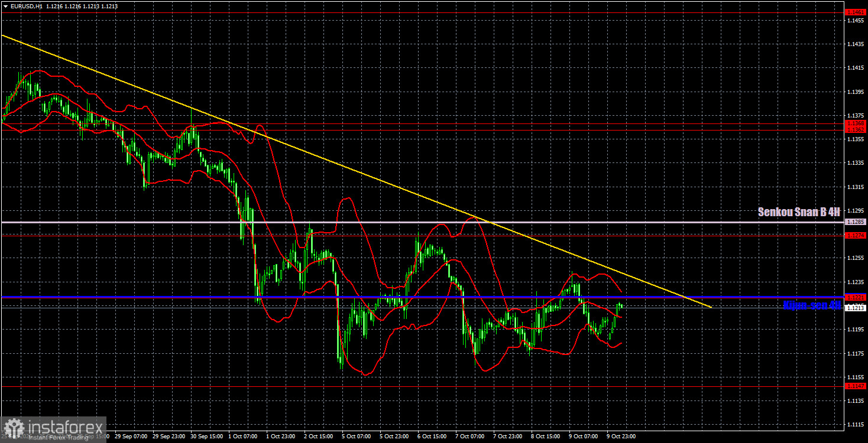Click the 1.1274 red price level tag
Viewport: 868px width, 443px height.
click(856, 235)
